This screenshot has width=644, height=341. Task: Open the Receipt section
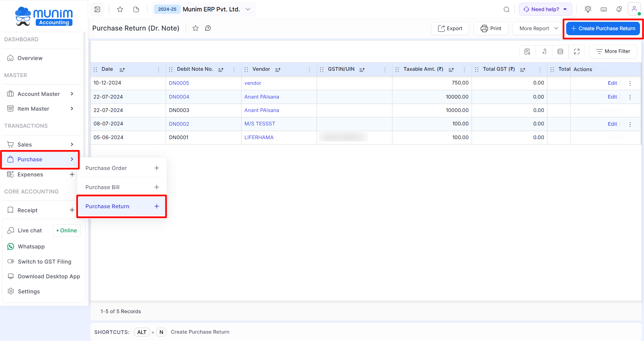[28, 210]
